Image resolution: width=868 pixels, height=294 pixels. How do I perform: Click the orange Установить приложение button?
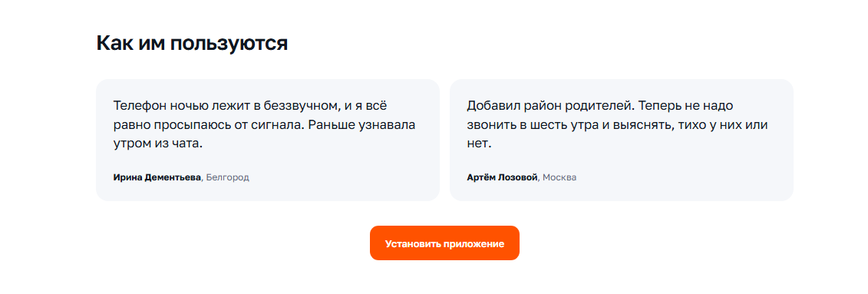(x=444, y=243)
